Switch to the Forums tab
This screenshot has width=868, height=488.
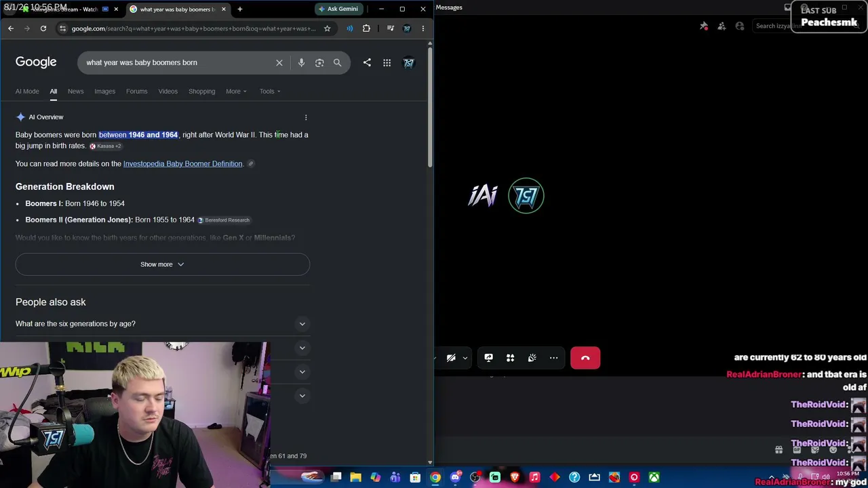point(136,91)
